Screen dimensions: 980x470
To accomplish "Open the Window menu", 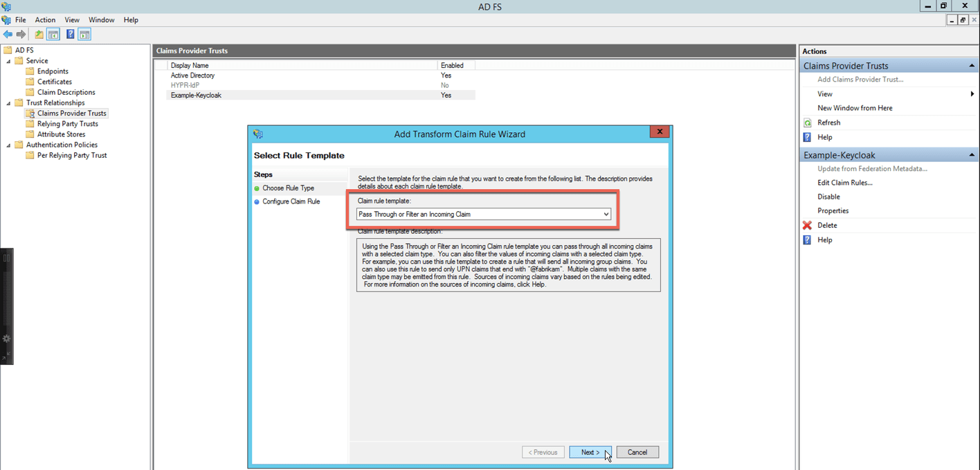I will point(102,20).
